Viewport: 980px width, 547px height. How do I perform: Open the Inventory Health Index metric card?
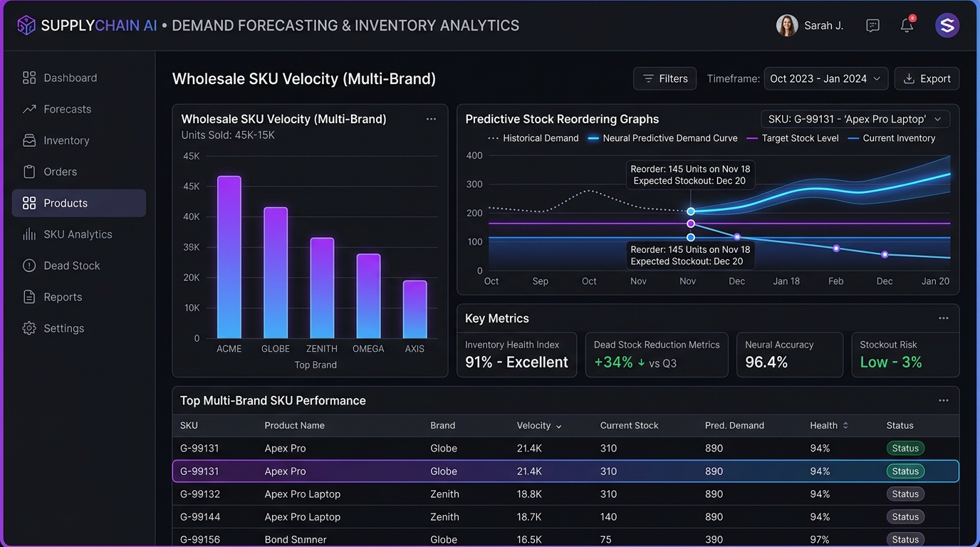[516, 355]
